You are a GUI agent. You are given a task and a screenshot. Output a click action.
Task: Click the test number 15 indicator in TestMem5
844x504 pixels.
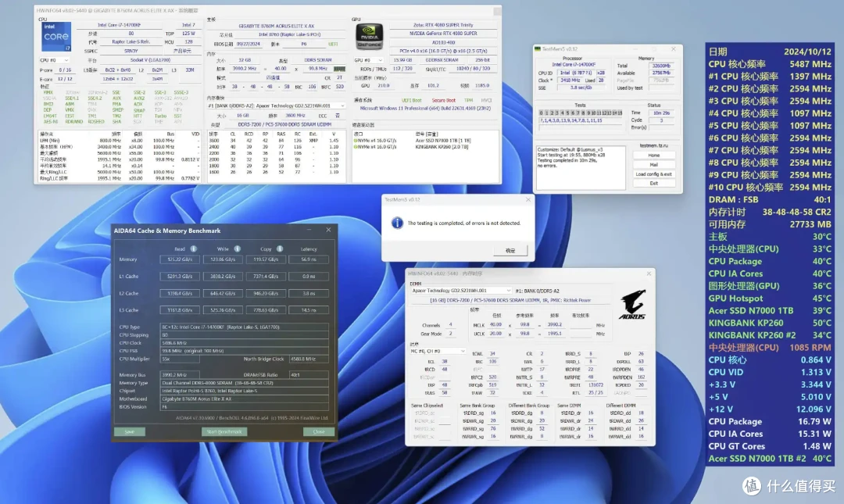click(620, 113)
